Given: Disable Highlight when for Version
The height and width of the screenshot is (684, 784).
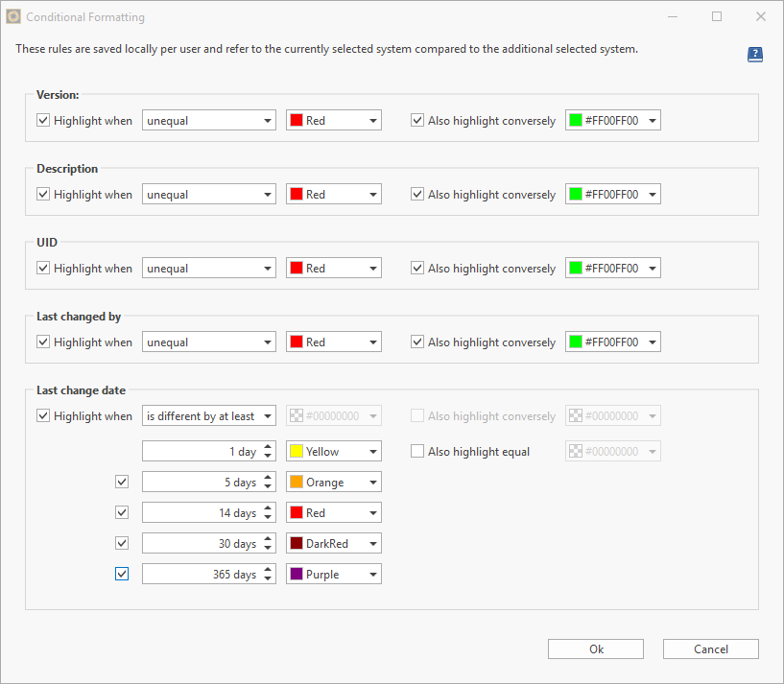Looking at the screenshot, I should [x=43, y=120].
